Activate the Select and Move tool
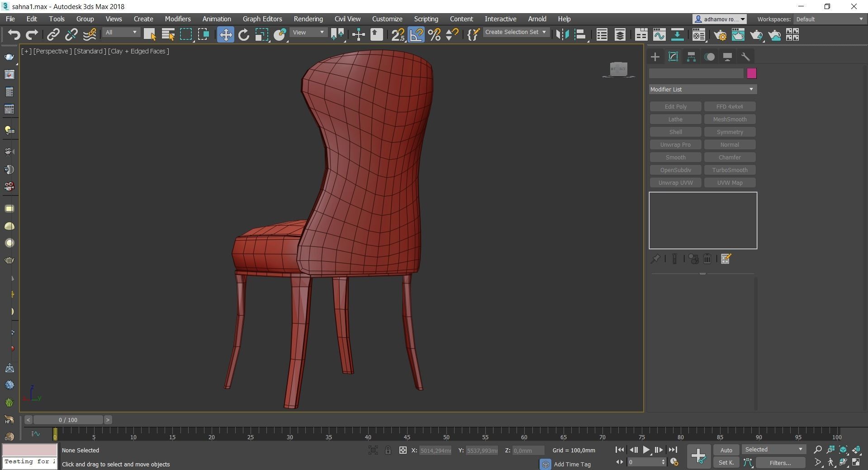The width and height of the screenshot is (868, 470). click(x=225, y=35)
